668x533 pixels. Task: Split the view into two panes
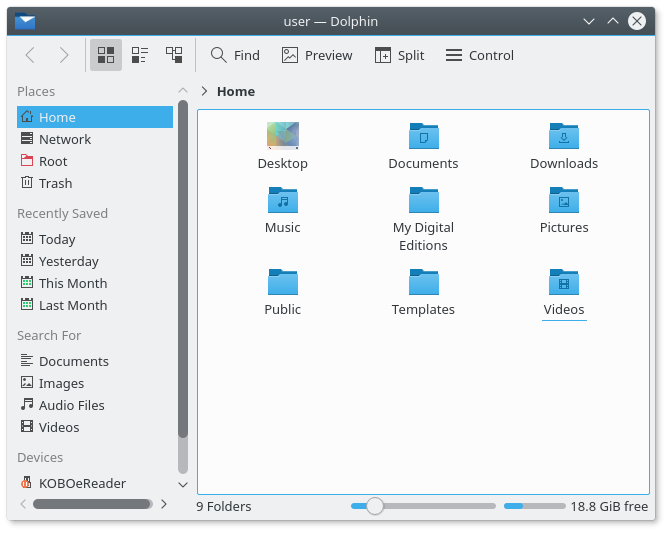(399, 55)
